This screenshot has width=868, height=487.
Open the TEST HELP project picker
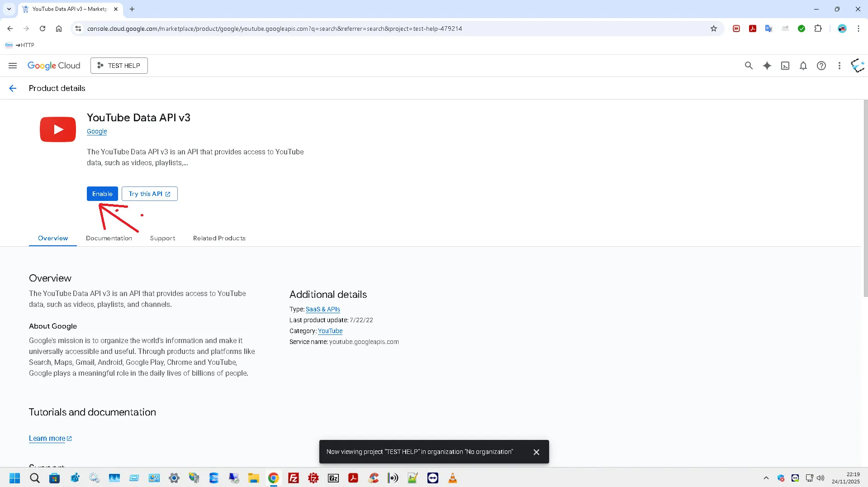pos(119,66)
